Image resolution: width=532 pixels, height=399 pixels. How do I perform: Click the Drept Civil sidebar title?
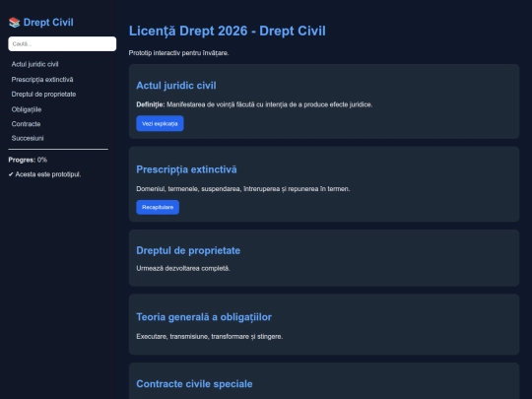pos(48,23)
